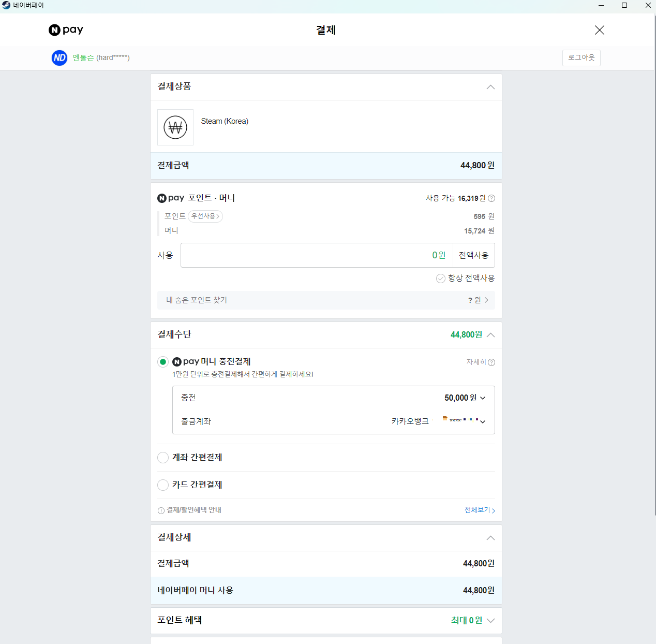Screen dimensions: 656x644
Task: Click the Steam won currency product thumbnail
Action: [x=175, y=127]
